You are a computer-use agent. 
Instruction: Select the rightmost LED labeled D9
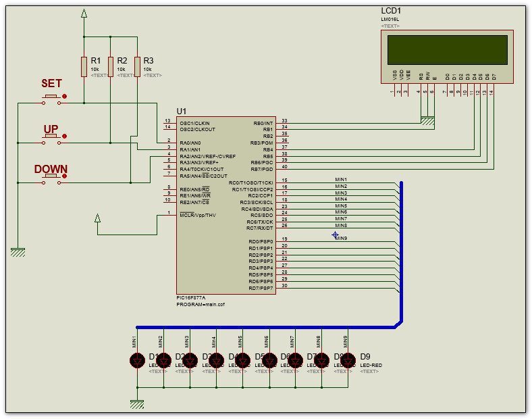[348, 361]
